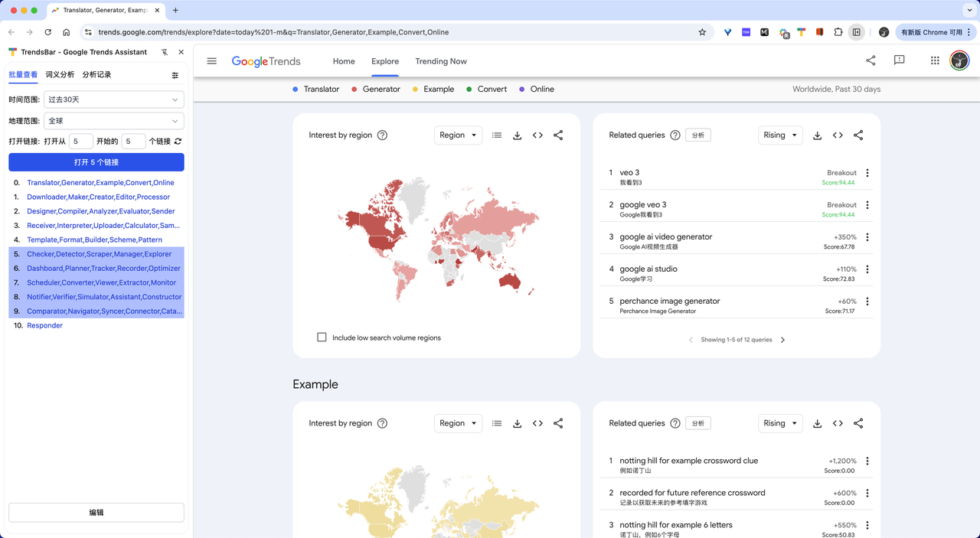
Task: Click the 打开 5 个链接 button
Action: 96,162
